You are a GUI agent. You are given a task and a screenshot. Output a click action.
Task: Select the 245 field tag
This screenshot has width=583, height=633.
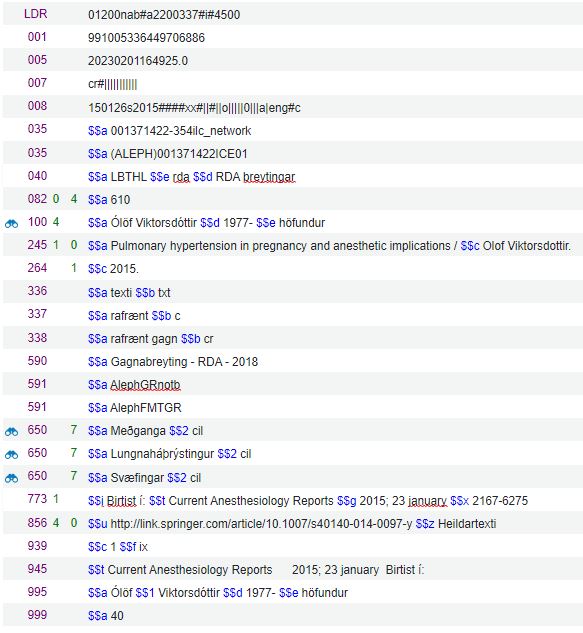(x=37, y=245)
